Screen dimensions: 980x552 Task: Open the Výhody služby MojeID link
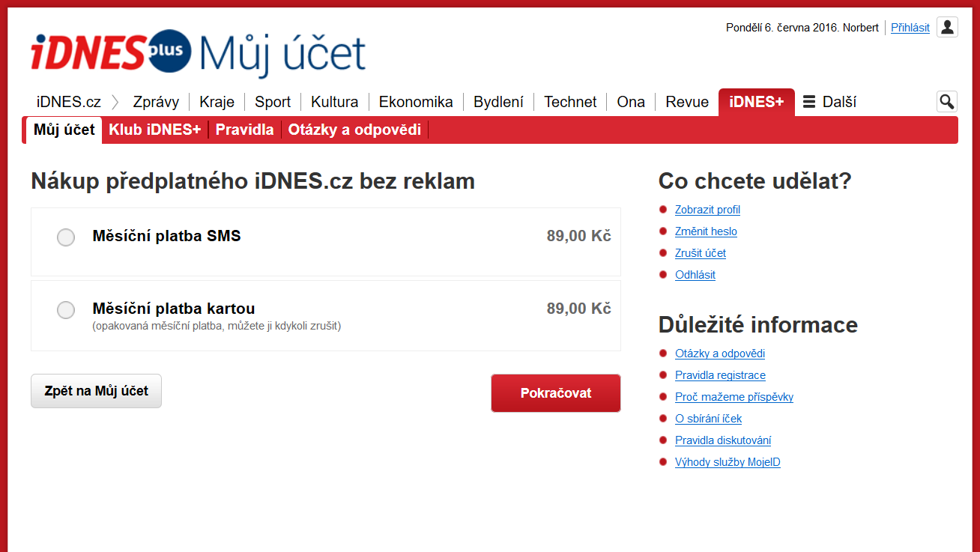[x=728, y=462]
